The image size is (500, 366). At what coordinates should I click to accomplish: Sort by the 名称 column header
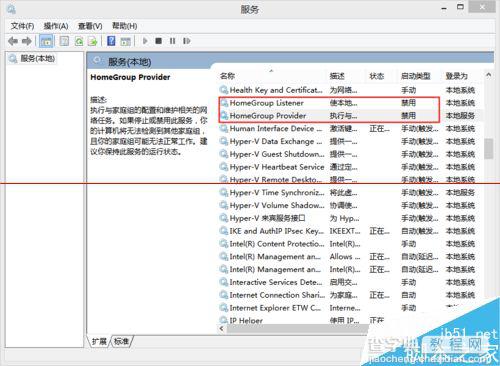tap(227, 76)
